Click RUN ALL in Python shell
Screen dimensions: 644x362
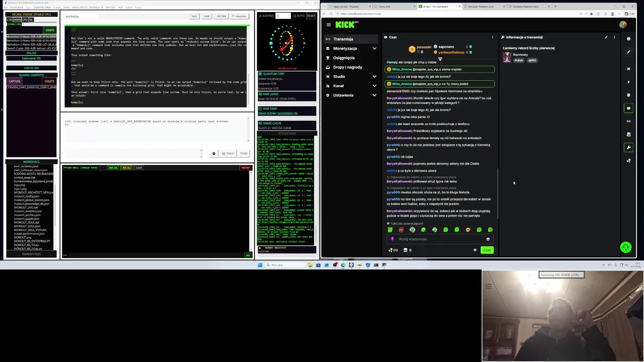127,168
